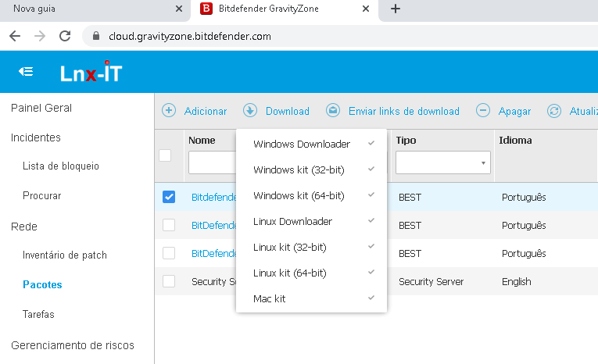This screenshot has width=598, height=364.
Task: Open Rede section in sidebar
Action: point(24,227)
